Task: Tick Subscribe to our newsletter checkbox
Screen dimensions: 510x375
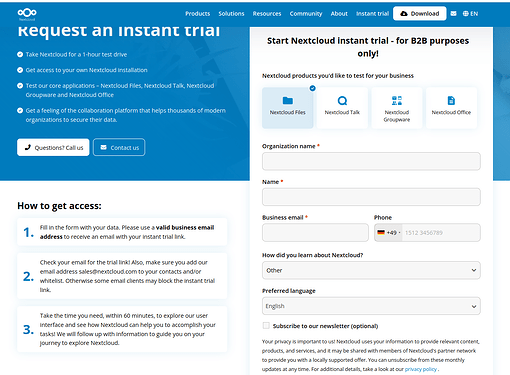Action: (266, 325)
